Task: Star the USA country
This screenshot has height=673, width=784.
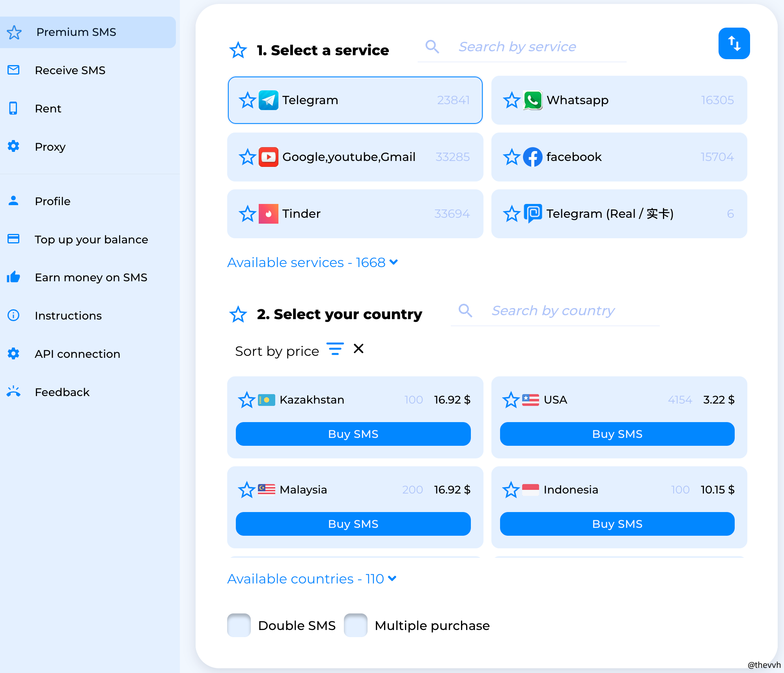Action: (511, 400)
